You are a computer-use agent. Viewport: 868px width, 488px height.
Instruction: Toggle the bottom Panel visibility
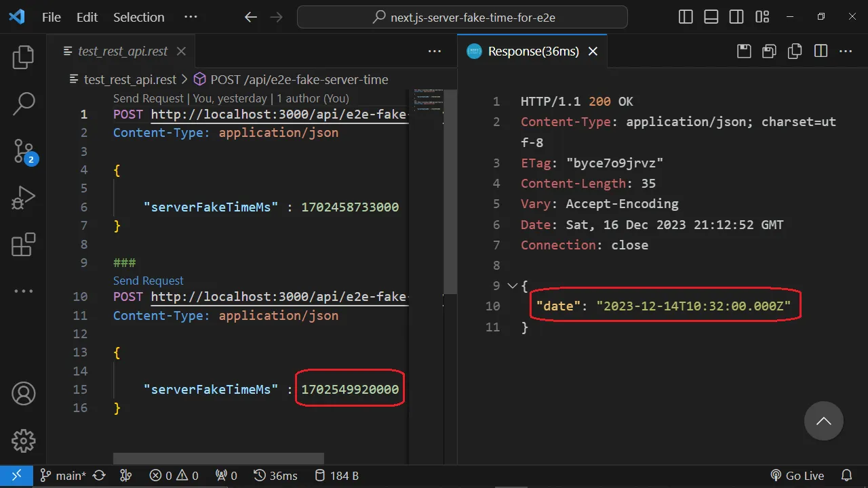point(711,16)
